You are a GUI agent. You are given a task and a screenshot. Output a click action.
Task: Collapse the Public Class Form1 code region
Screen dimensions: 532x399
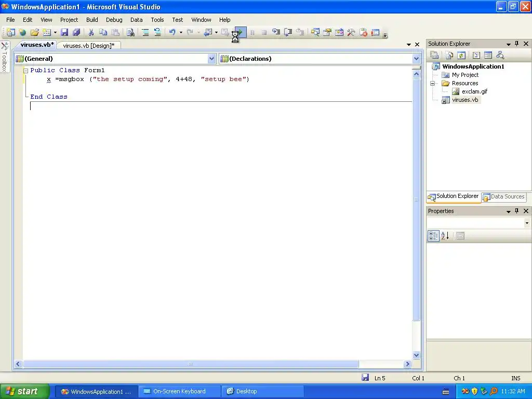pos(25,71)
